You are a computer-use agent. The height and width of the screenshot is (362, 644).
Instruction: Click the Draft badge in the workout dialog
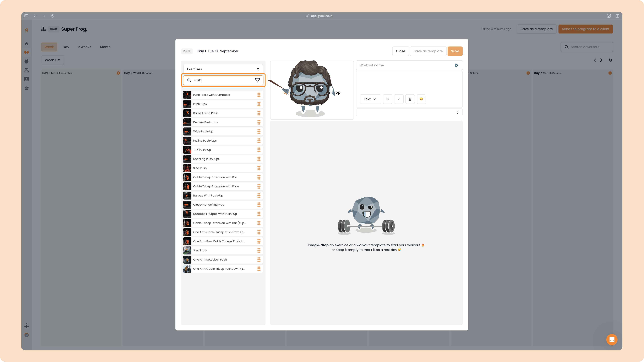click(187, 51)
